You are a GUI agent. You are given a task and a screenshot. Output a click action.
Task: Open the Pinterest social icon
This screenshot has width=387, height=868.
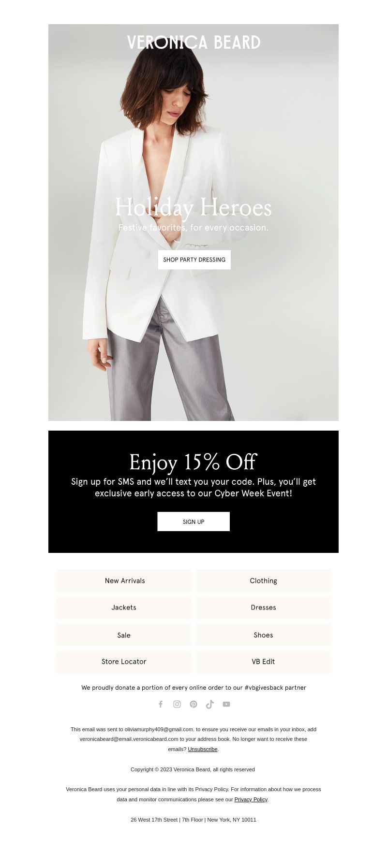pyautogui.click(x=193, y=704)
